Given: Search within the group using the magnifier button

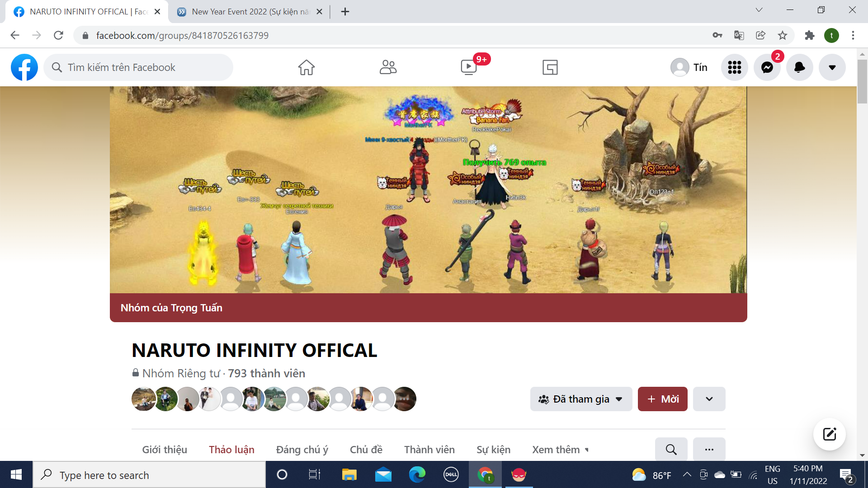Looking at the screenshot, I should click(x=671, y=450).
